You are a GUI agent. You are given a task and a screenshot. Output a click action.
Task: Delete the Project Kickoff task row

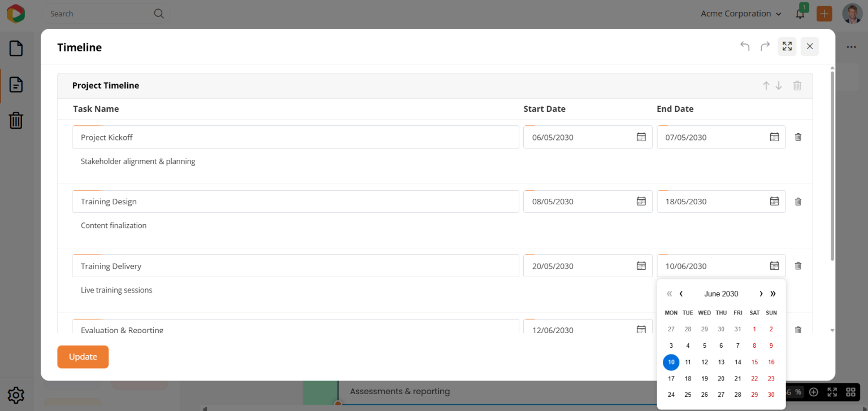pyautogui.click(x=798, y=137)
